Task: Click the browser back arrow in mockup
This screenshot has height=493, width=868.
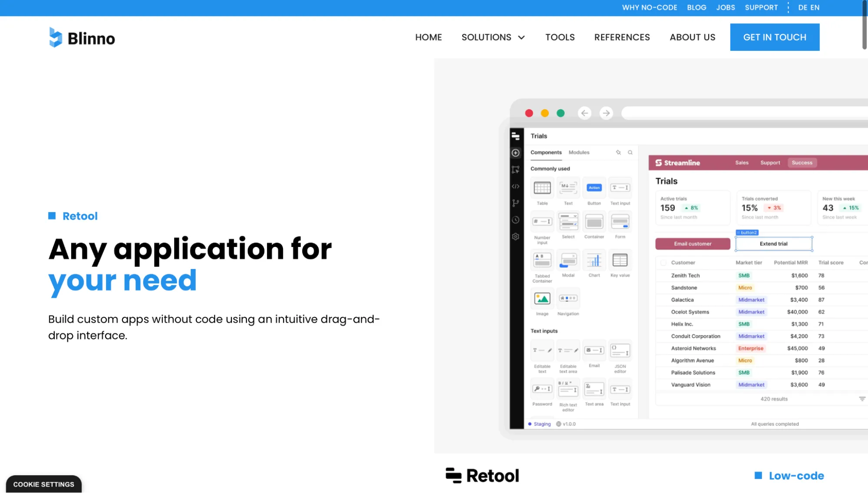Action: (x=584, y=113)
